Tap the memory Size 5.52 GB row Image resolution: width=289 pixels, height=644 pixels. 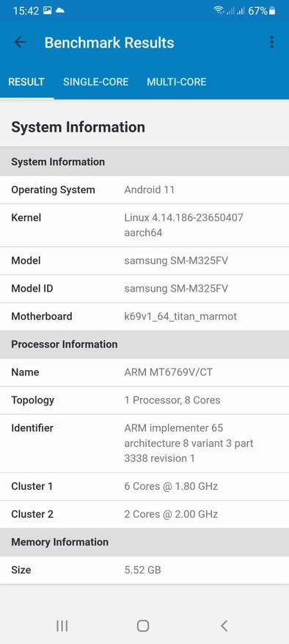coord(144,570)
